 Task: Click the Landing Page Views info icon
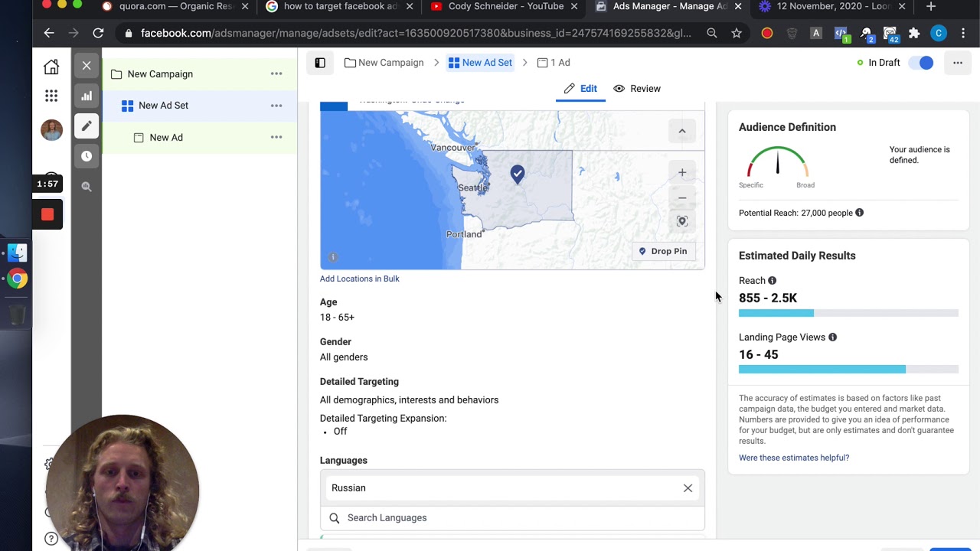click(832, 337)
